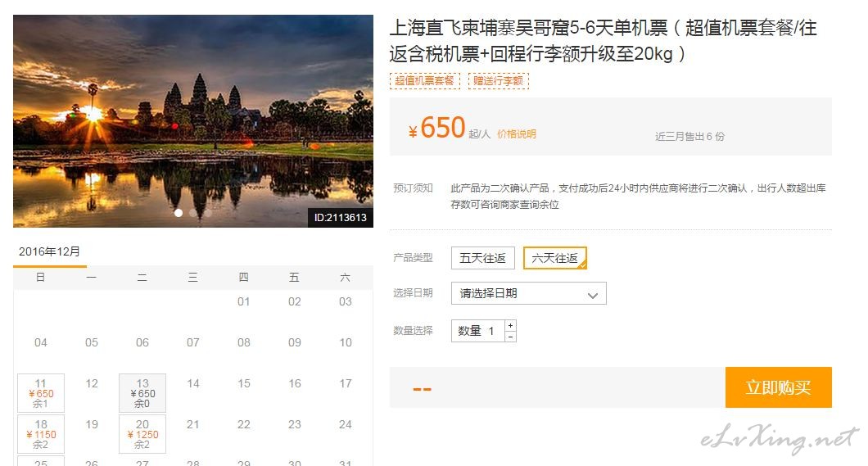Viewport: 868px width, 466px height.
Task: Click calendar date 01
Action: pyautogui.click(x=243, y=301)
